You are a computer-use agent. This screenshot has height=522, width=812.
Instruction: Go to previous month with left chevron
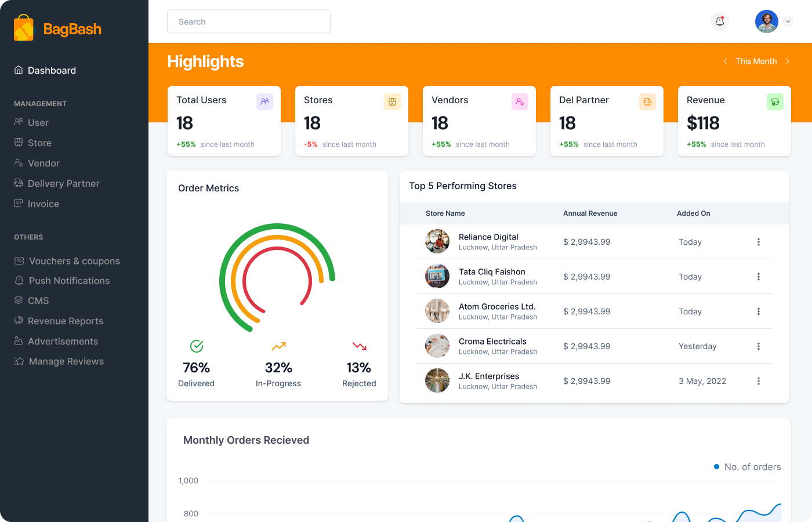point(725,61)
